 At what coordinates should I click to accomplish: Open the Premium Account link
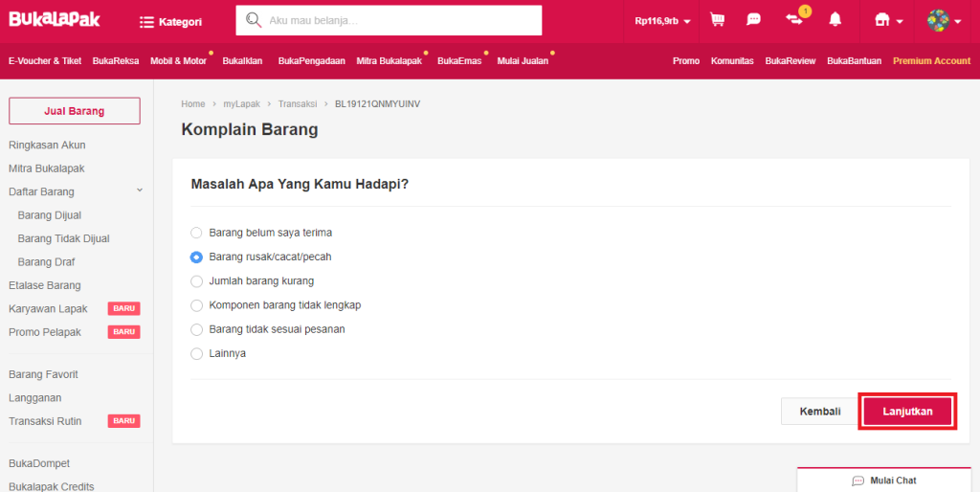931,60
